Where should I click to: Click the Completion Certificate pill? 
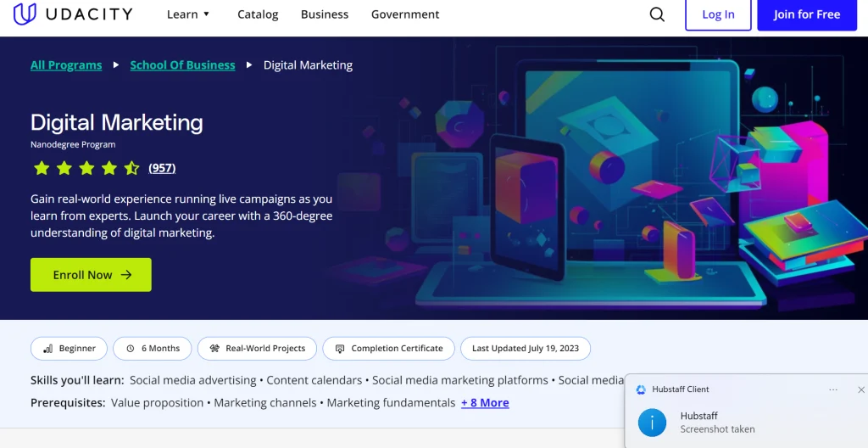click(x=388, y=349)
